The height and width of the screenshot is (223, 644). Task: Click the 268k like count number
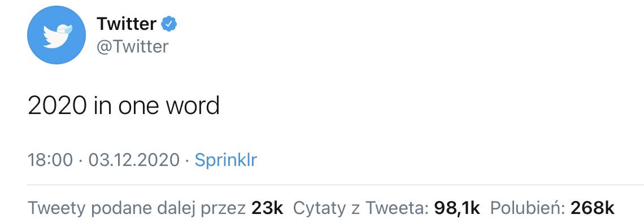(x=593, y=208)
